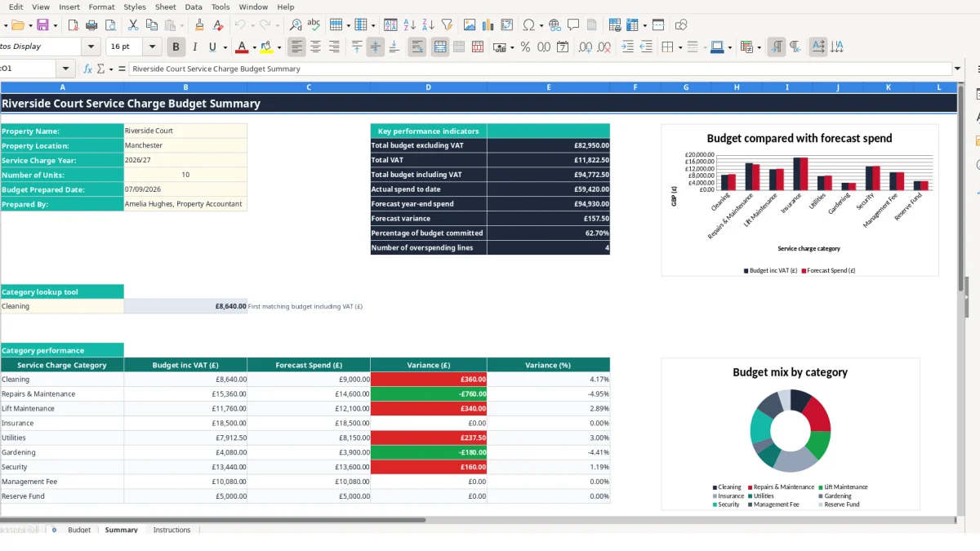Image resolution: width=980 pixels, height=551 pixels.
Task: Open the Styles menu
Action: coord(135,7)
